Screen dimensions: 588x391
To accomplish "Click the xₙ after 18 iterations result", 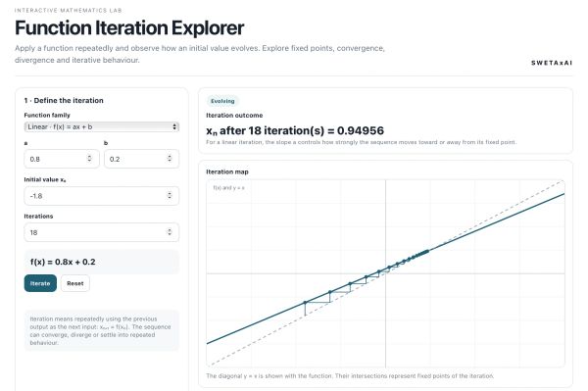I will click(x=295, y=130).
